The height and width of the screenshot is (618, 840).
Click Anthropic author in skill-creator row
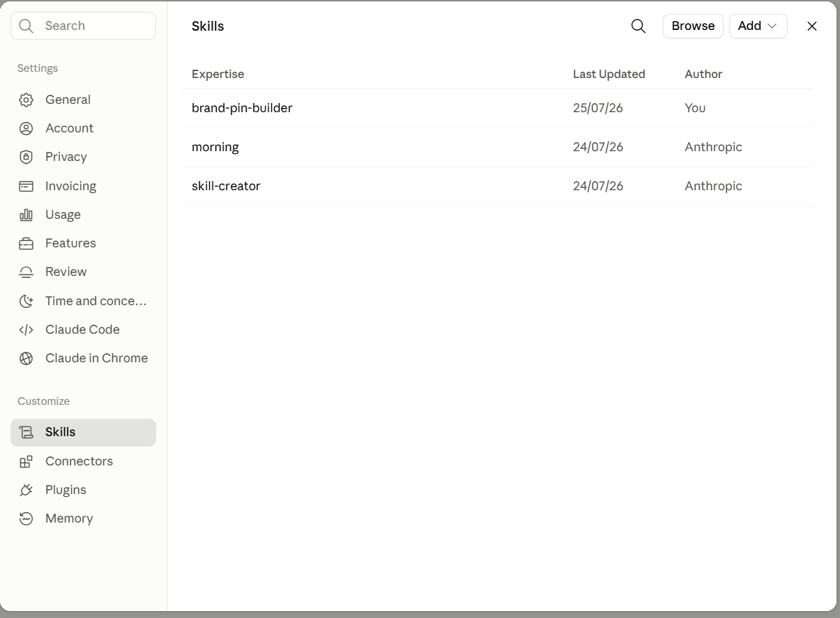(713, 186)
